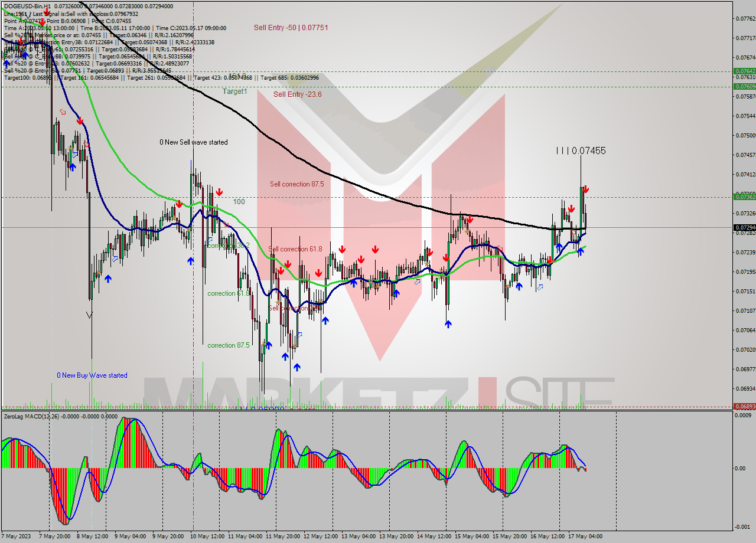Viewport: 756px width, 543px height.
Task: Click the '16 May 12:00' time label
Action: [548, 537]
